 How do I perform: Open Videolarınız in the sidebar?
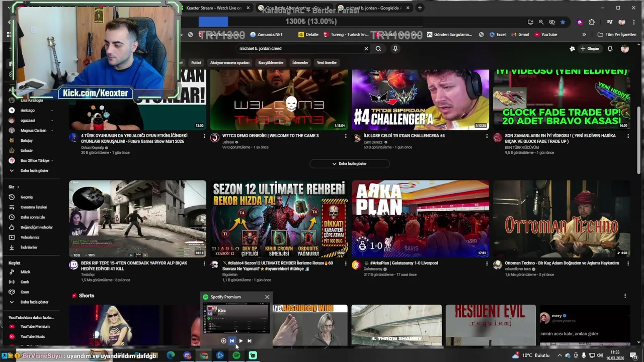[30, 237]
